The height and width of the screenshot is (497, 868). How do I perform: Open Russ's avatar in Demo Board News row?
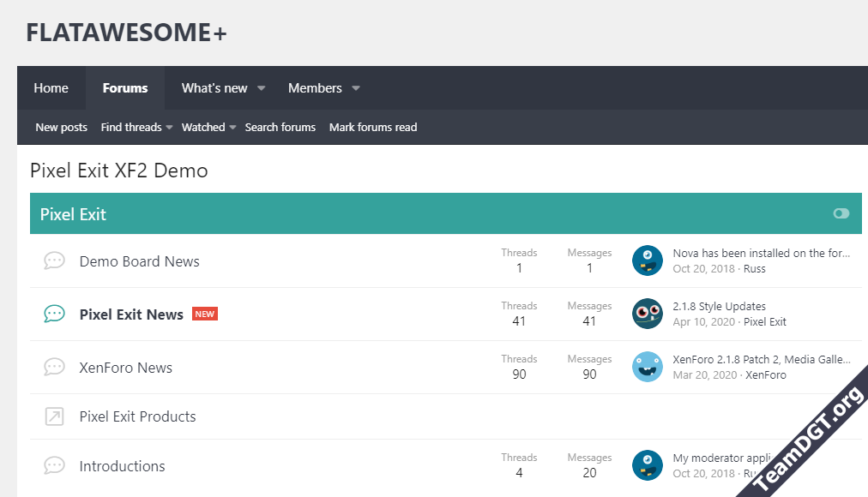pos(647,260)
